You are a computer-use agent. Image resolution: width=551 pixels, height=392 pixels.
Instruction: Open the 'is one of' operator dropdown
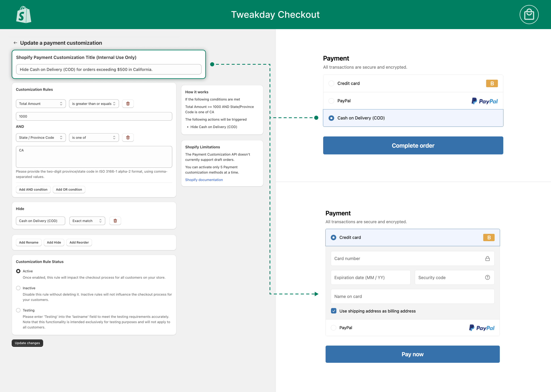[x=94, y=137]
